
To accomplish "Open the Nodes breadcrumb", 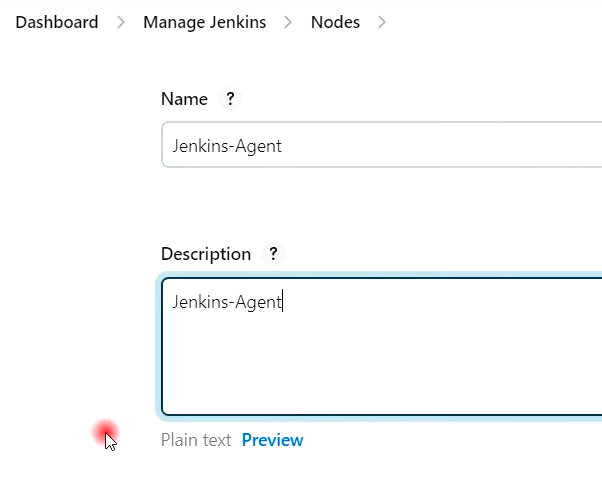I will 335,22.
